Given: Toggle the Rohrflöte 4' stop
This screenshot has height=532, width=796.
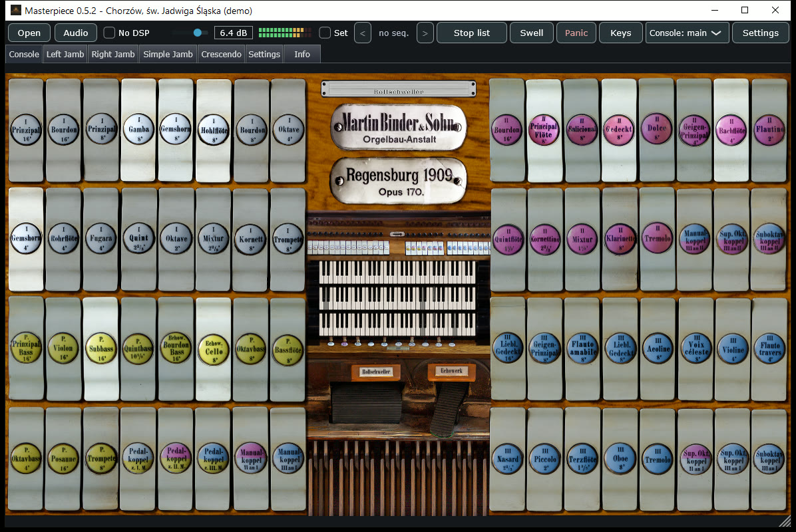Looking at the screenshot, I should click(x=63, y=239).
